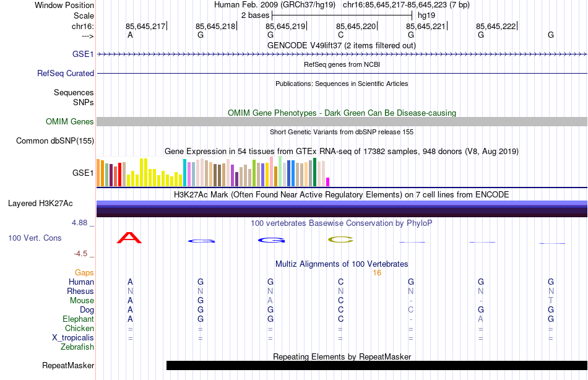
Task: Click Multiz Alignments of 100 Vertebrates title
Action: point(342,264)
